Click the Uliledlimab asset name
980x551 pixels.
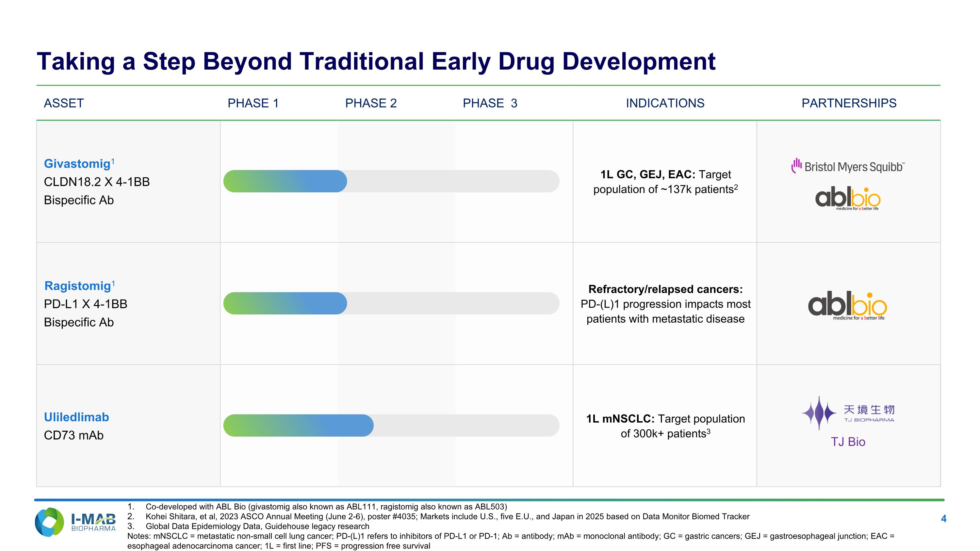[x=76, y=417]
